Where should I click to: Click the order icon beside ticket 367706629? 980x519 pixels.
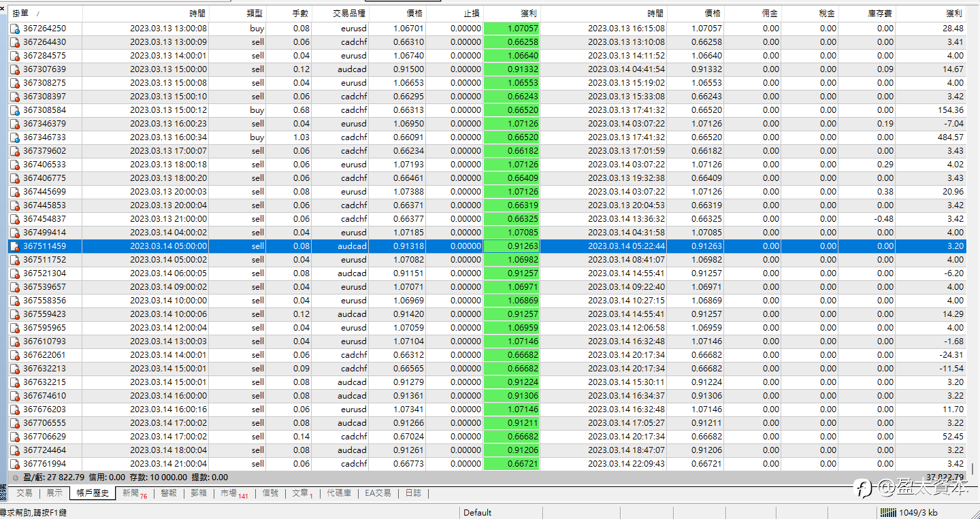tap(15, 437)
